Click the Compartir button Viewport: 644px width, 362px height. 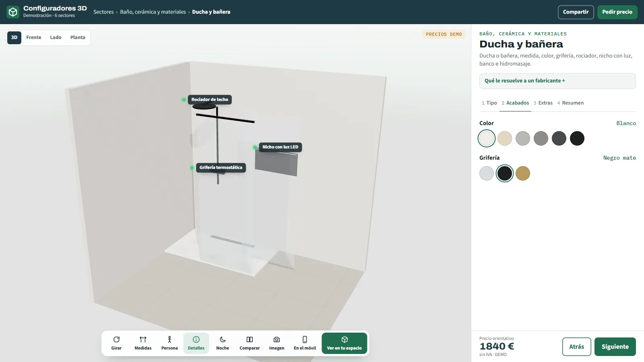[576, 12]
